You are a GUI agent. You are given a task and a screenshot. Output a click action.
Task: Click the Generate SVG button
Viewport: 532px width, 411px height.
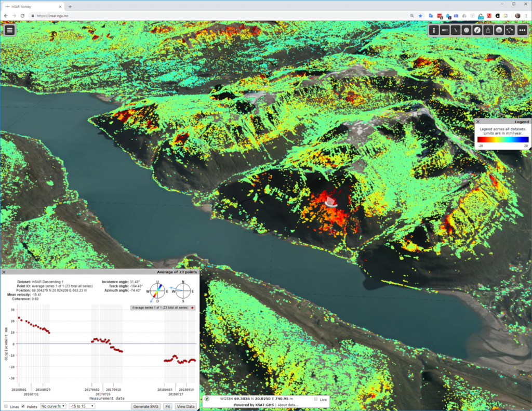tap(145, 407)
